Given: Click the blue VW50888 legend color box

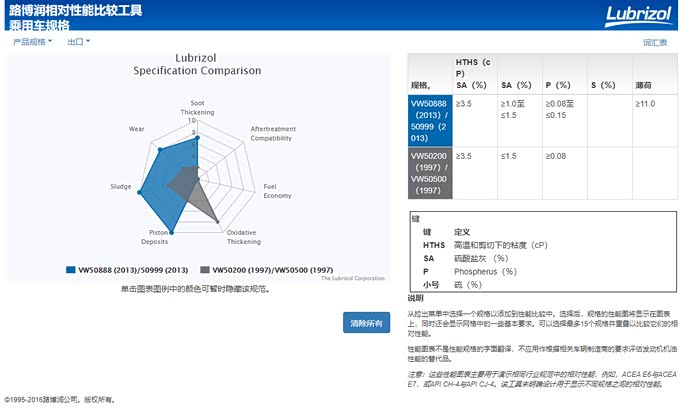Looking at the screenshot, I should [70, 270].
